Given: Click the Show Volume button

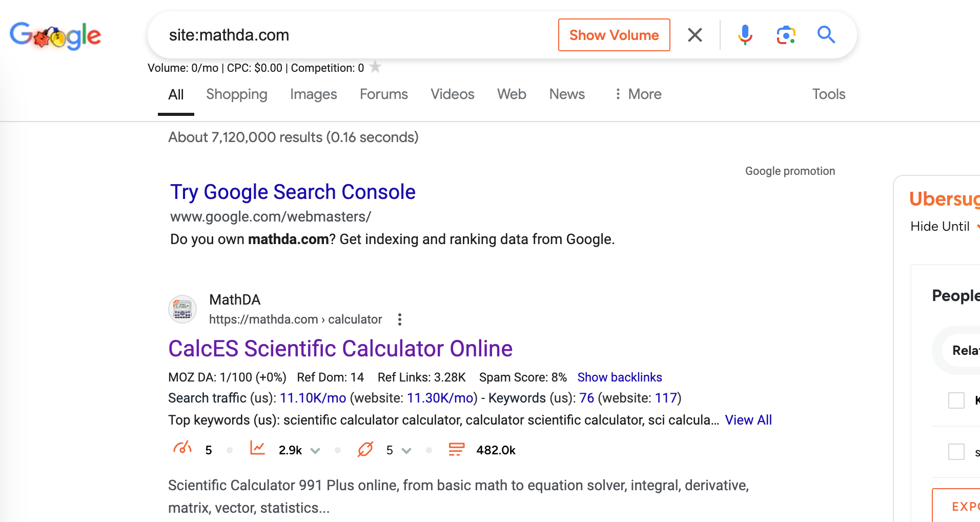Looking at the screenshot, I should pyautogui.click(x=614, y=35).
